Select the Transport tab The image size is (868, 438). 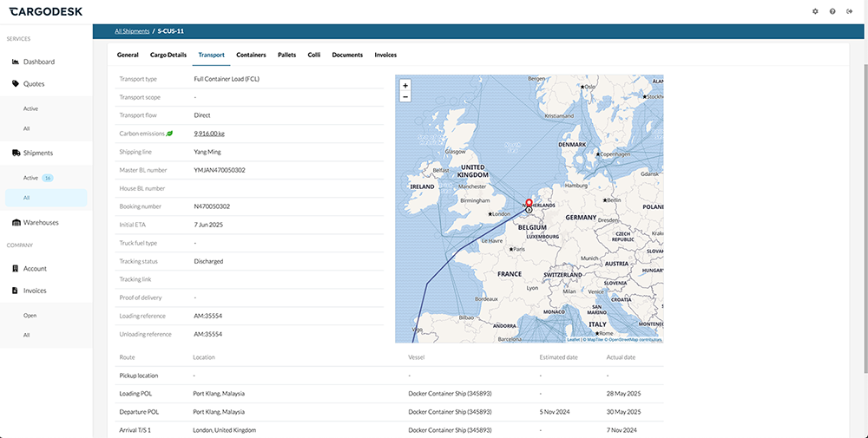point(212,55)
